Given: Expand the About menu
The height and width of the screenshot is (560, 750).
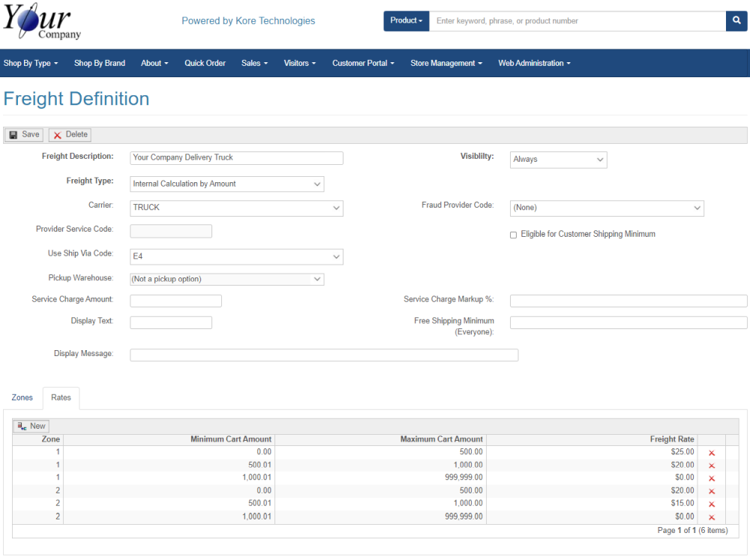Looking at the screenshot, I should (x=154, y=63).
